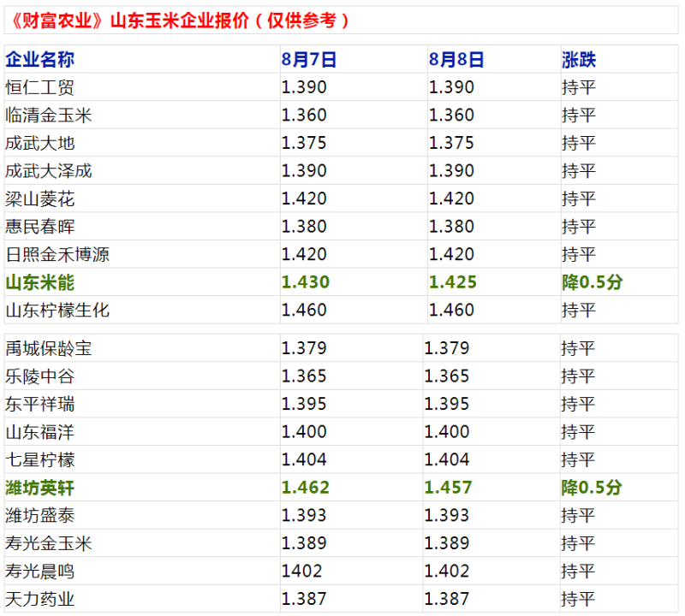Select the 山东柠檬生化 company name cell

pos(57,310)
